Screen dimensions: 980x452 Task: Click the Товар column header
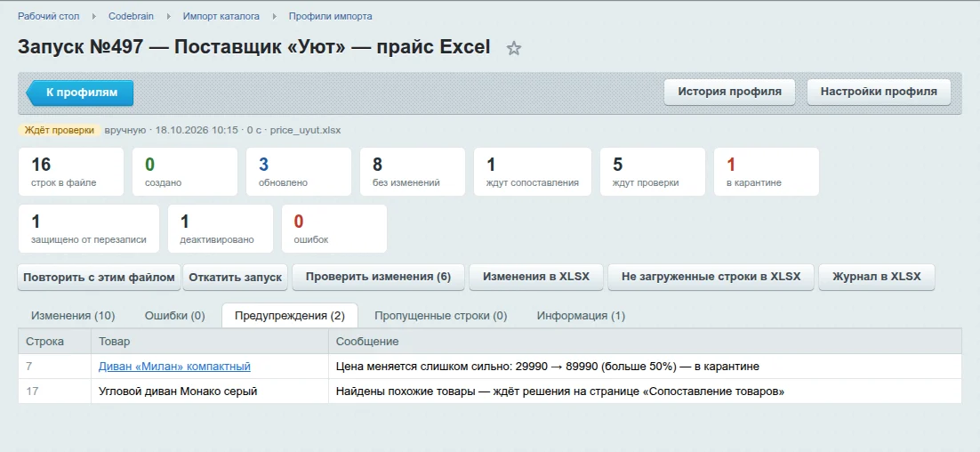click(210, 342)
